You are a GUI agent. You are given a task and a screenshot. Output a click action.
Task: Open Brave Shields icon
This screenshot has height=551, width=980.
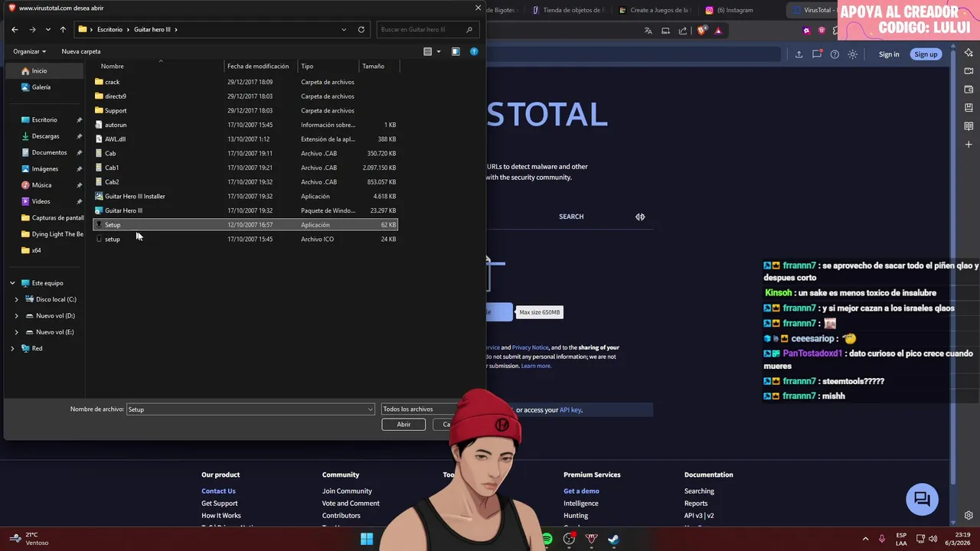(x=701, y=31)
